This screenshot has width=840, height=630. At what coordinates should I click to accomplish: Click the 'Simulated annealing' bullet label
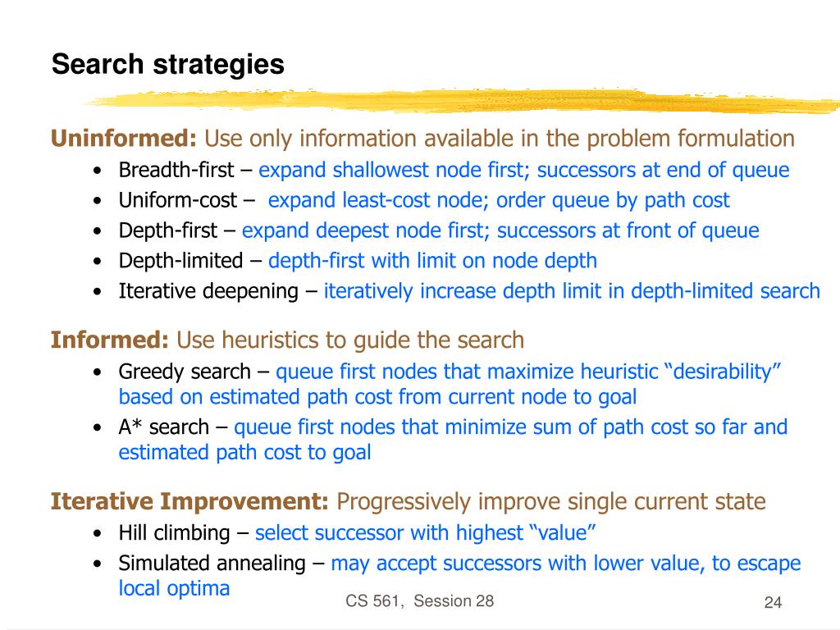(x=212, y=564)
